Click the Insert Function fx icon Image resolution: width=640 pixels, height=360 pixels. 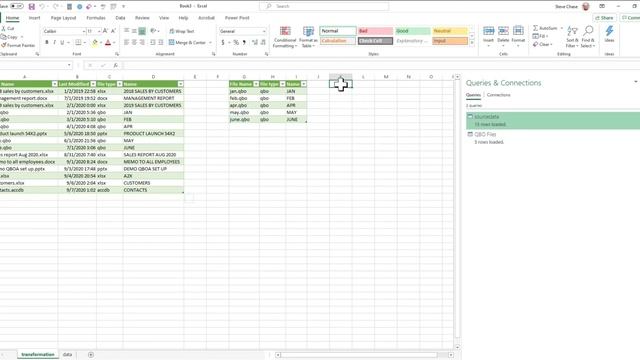coord(116,65)
